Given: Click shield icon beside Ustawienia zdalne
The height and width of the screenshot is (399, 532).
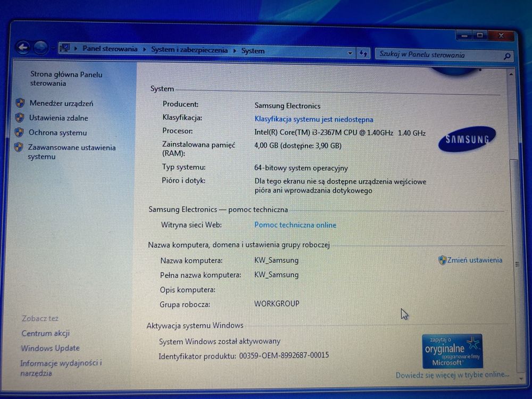Looking at the screenshot, I should pyautogui.click(x=20, y=118).
